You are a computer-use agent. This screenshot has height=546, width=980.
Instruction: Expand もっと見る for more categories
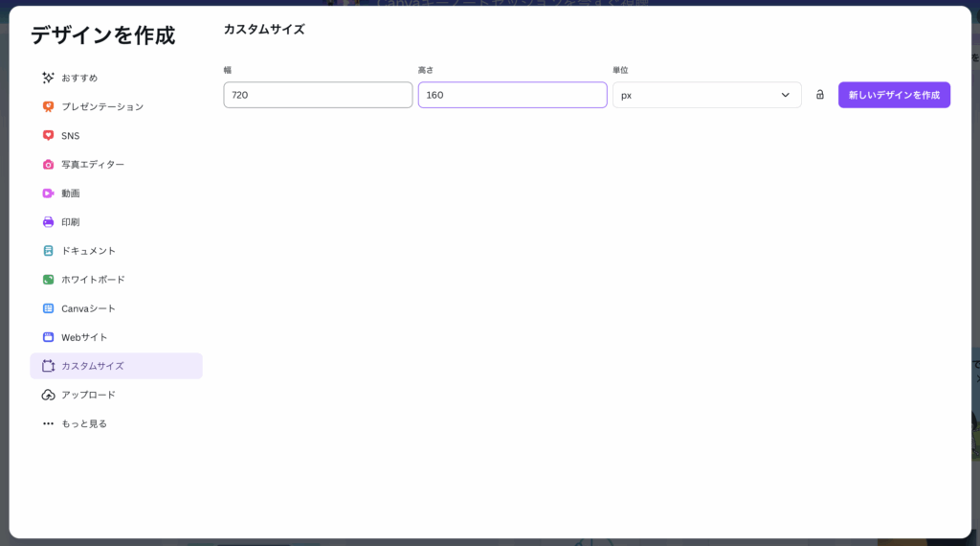click(83, 423)
